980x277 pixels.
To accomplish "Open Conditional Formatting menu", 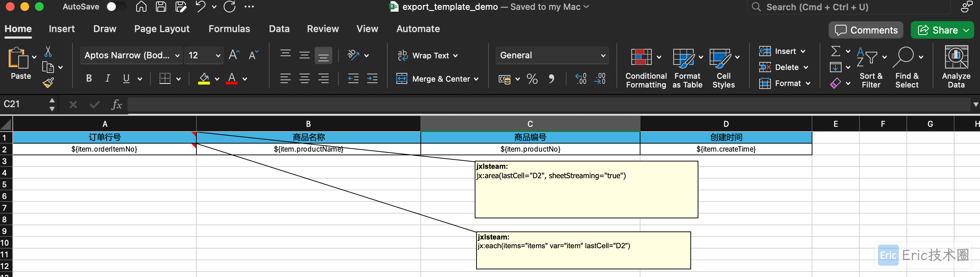I will (x=646, y=68).
